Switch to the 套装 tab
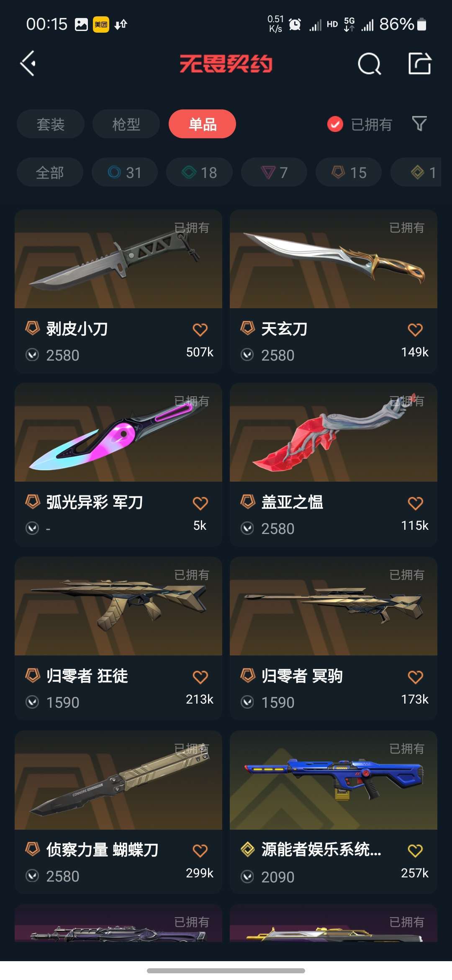Screen dimensions: 452x980 [51, 124]
